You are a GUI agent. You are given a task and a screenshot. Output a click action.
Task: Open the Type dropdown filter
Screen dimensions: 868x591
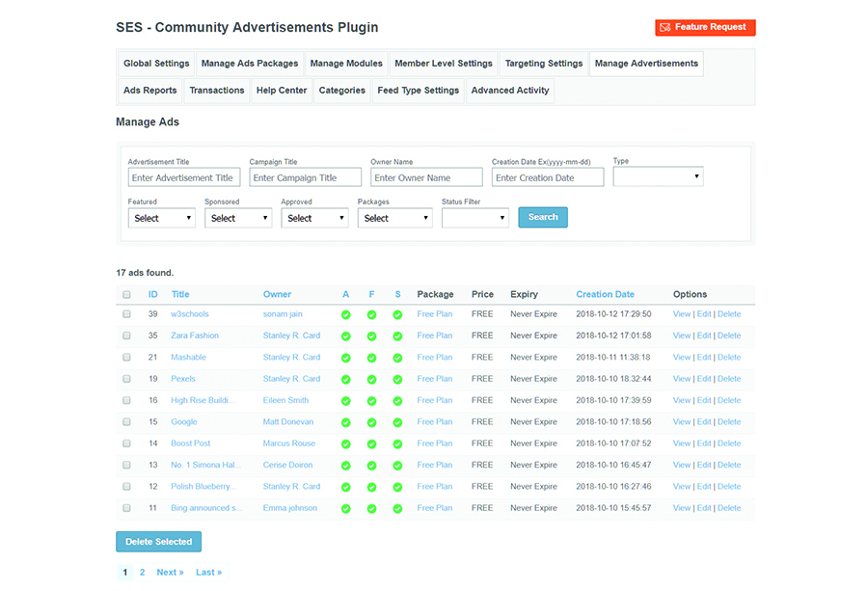[x=658, y=177]
